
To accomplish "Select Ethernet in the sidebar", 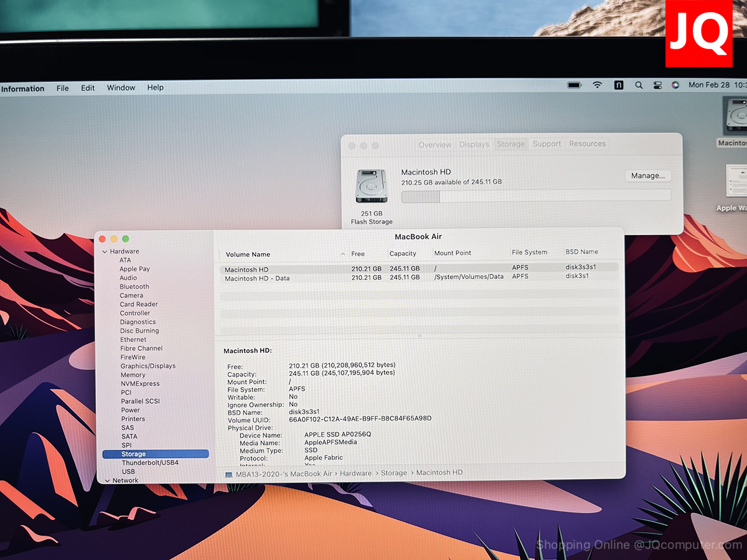I will (133, 340).
